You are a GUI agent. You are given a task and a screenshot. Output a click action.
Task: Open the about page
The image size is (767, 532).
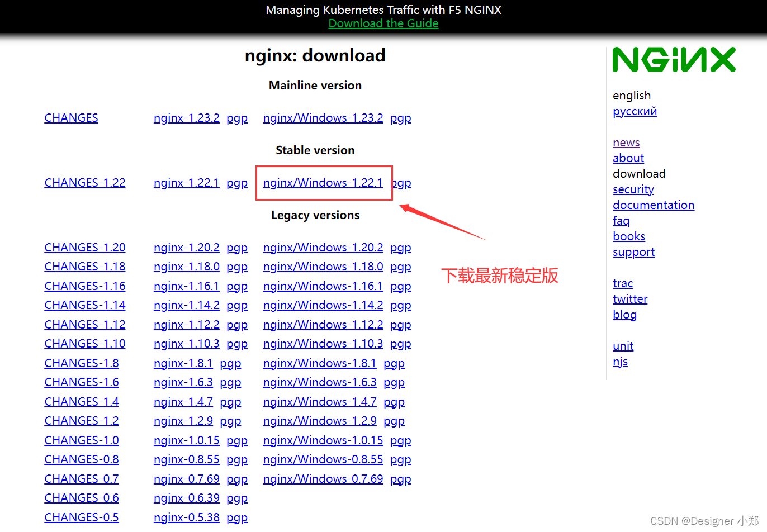pos(628,158)
